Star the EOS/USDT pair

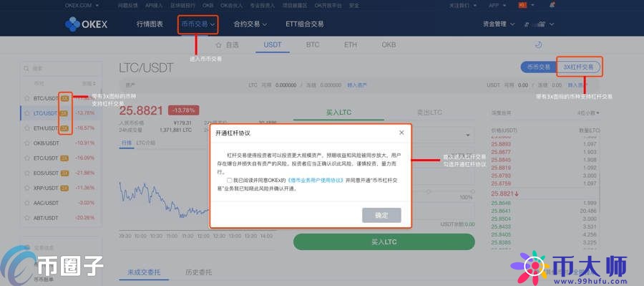pyautogui.click(x=28, y=173)
